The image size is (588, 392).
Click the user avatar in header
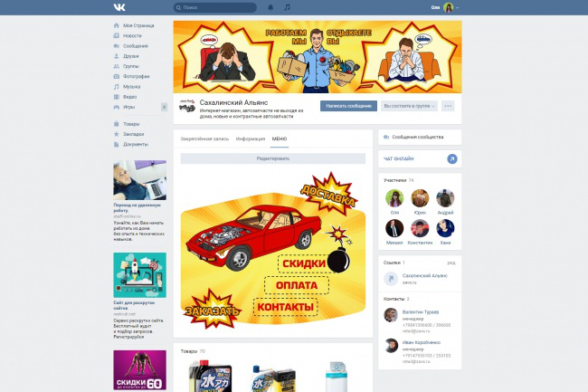(x=448, y=7)
